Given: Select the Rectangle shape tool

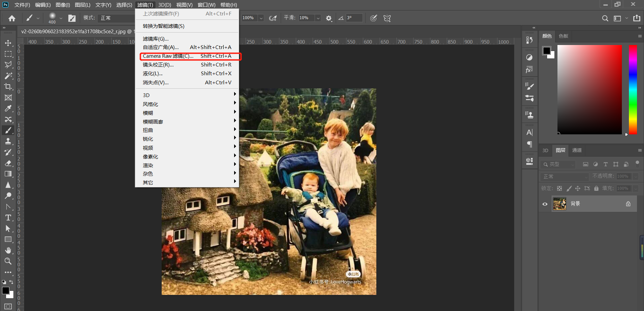Looking at the screenshot, I should pos(8,239).
